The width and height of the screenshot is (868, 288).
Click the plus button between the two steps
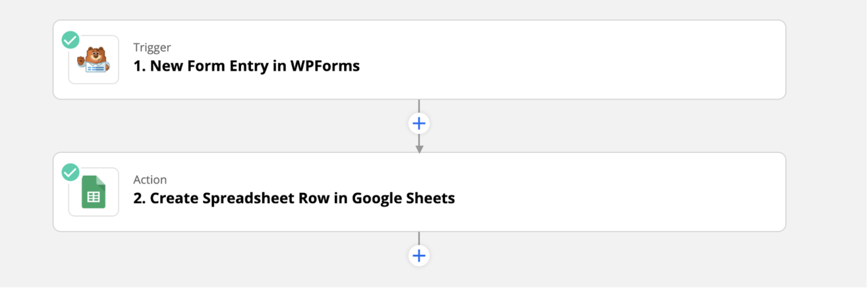(x=419, y=124)
